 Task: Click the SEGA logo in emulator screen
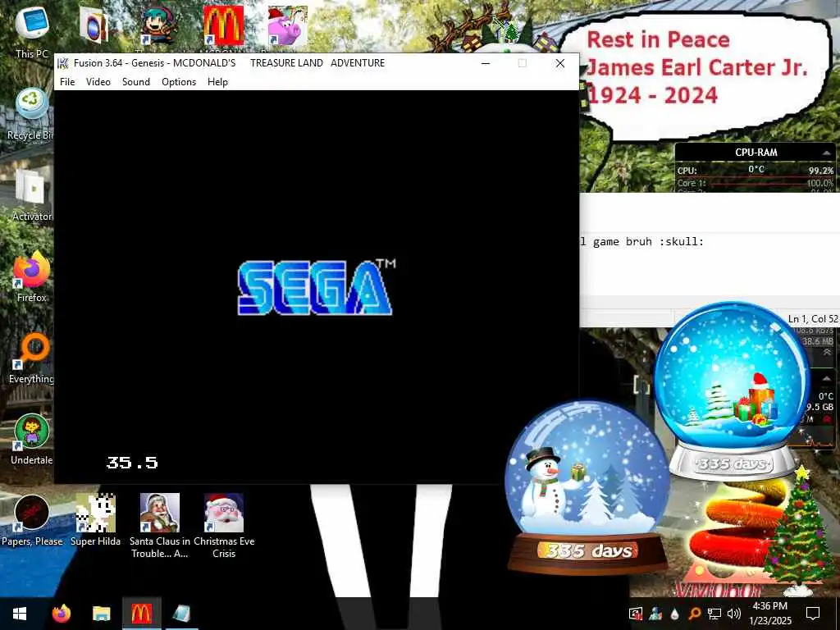316,288
